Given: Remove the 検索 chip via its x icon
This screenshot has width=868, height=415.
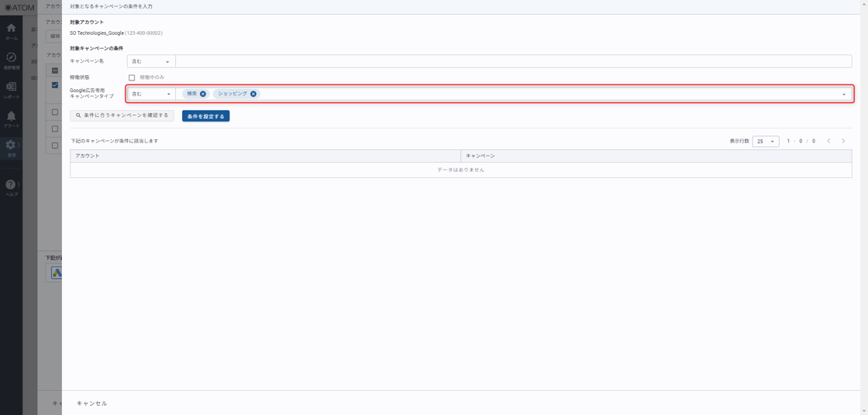Looking at the screenshot, I should coord(203,94).
